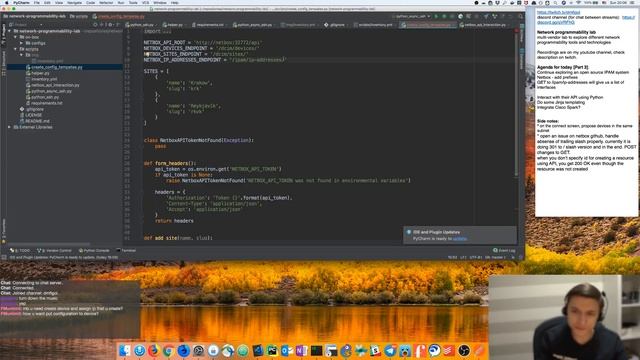This screenshot has height=360, width=640.
Task: Click the search everywhere magnifier icon
Action: tap(520, 16)
